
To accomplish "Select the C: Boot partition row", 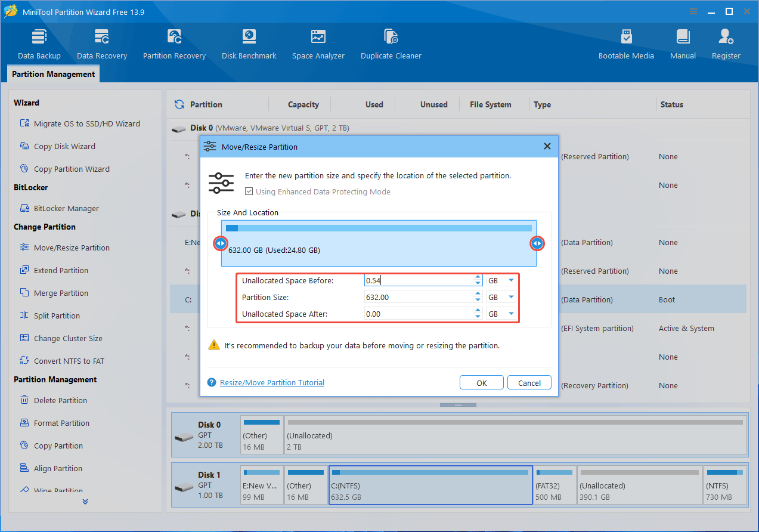I will pos(458,299).
